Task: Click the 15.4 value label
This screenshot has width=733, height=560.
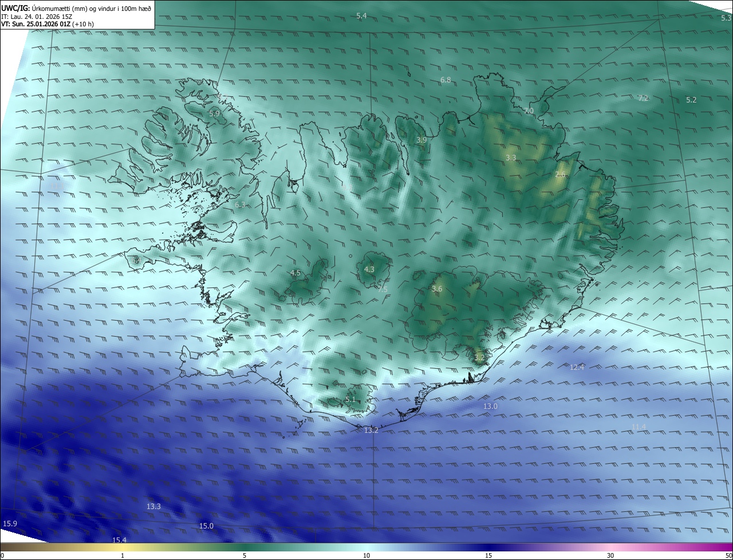Action: pos(119,541)
